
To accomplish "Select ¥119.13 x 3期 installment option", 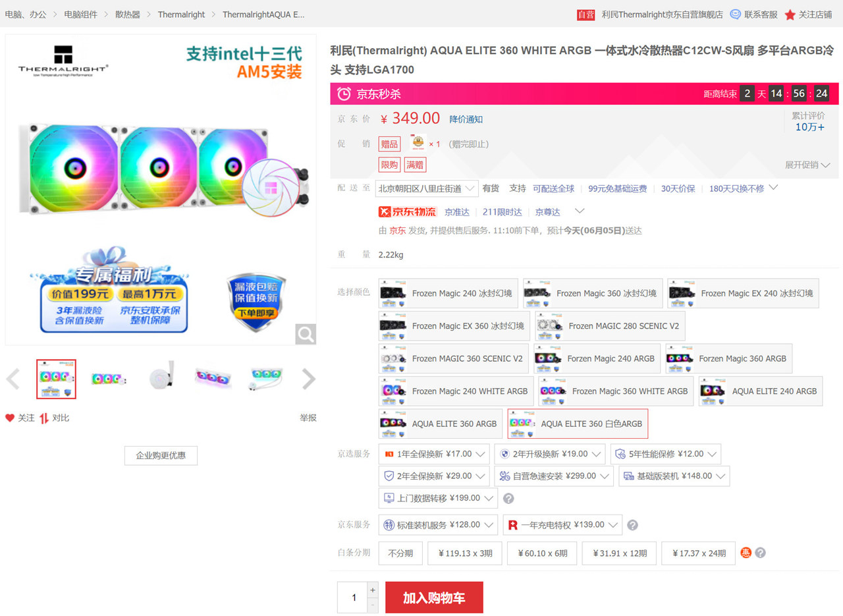I will click(x=465, y=553).
